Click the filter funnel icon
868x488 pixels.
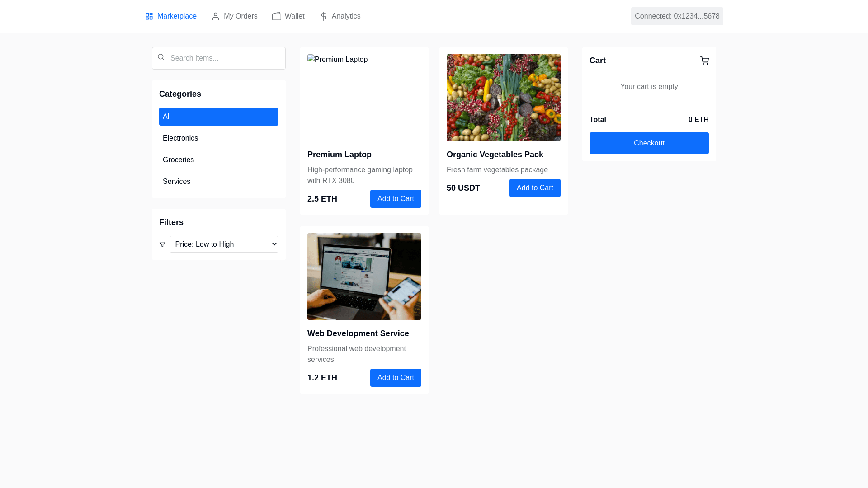(162, 244)
